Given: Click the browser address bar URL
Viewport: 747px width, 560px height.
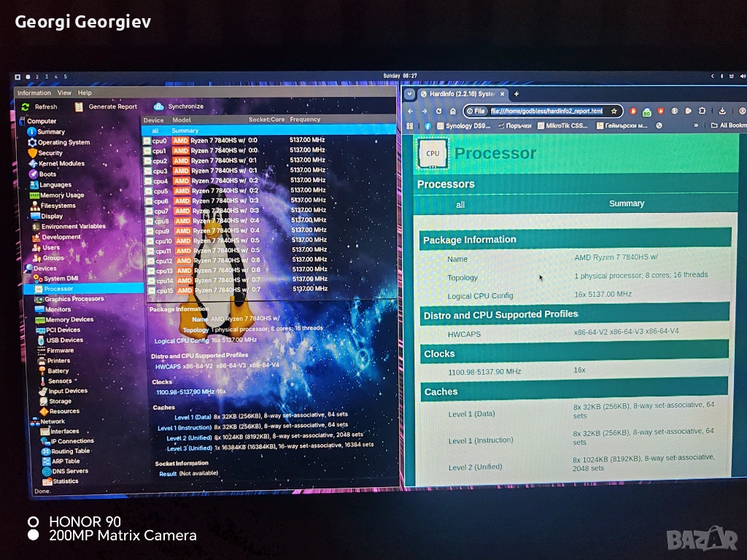Looking at the screenshot, I should pyautogui.click(x=546, y=111).
